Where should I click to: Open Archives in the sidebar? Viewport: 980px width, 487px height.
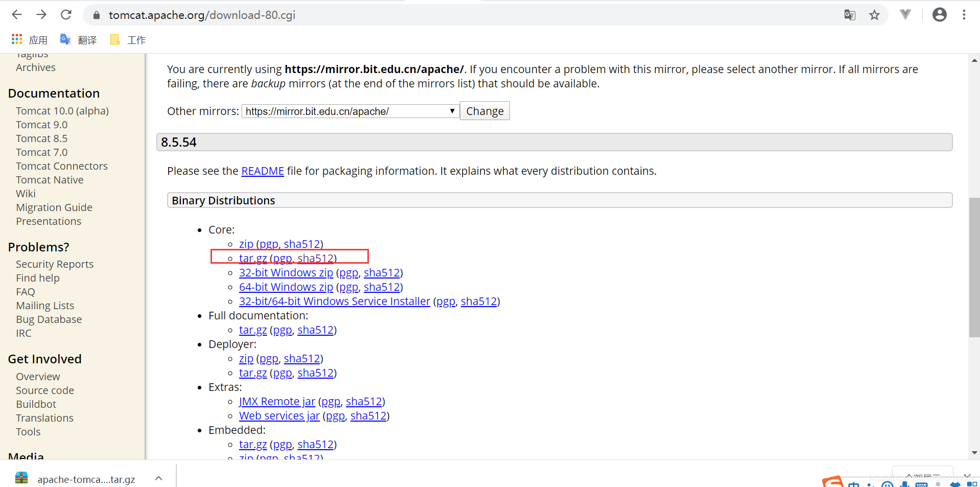click(36, 67)
